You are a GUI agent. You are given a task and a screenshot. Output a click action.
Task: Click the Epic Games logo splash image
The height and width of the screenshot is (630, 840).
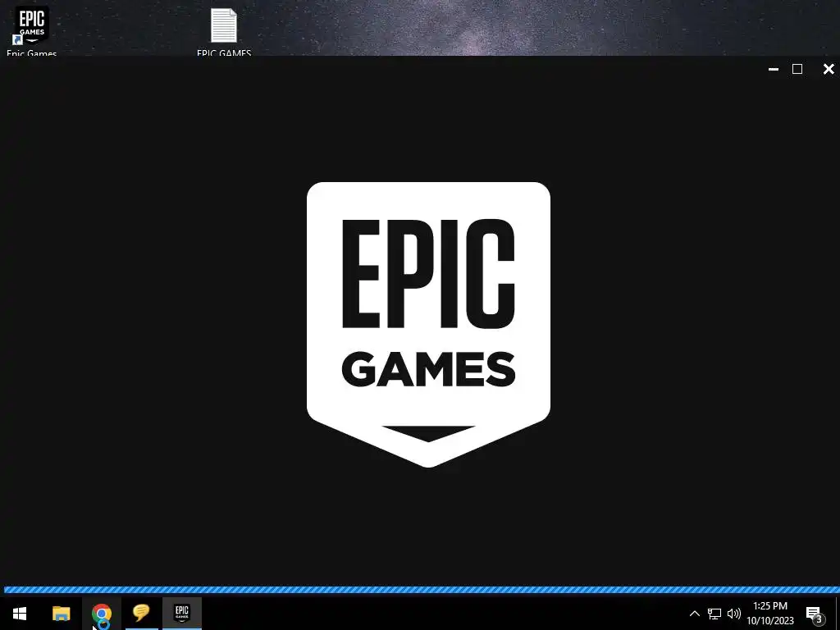(x=428, y=325)
